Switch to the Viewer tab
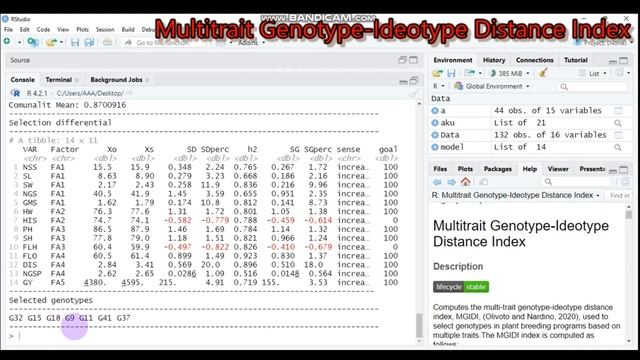Viewport: 640px width, 360px height. (558, 169)
